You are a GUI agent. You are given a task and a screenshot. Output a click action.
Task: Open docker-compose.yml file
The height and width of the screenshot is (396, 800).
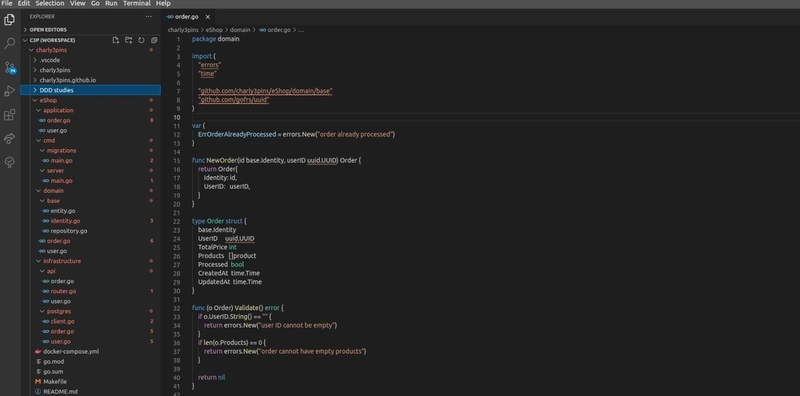[90, 352]
